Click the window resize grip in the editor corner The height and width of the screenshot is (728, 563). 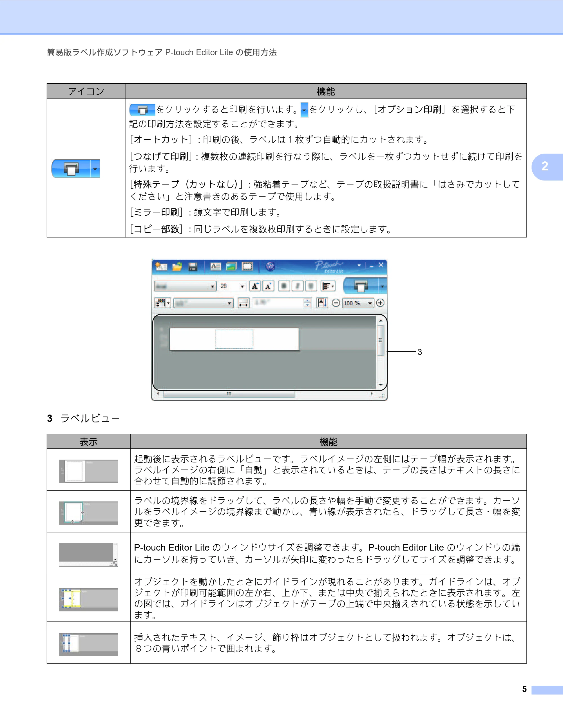click(382, 395)
